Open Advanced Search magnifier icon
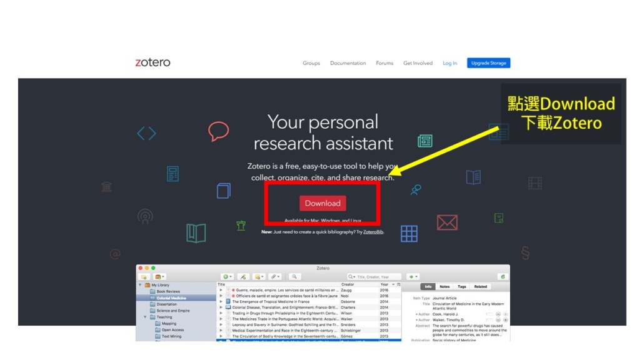 pos(294,277)
